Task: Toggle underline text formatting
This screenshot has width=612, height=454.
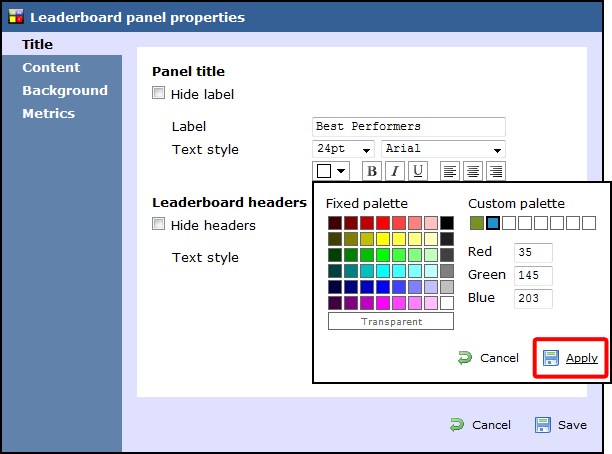Action: [418, 171]
